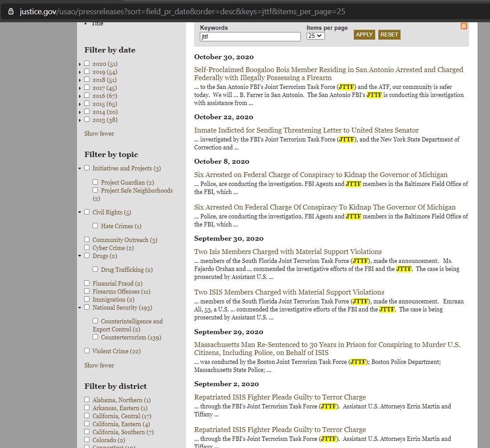Open Six Arrested On Federal Charge Of Conspiracy
The height and width of the screenshot is (448, 490).
325,207
